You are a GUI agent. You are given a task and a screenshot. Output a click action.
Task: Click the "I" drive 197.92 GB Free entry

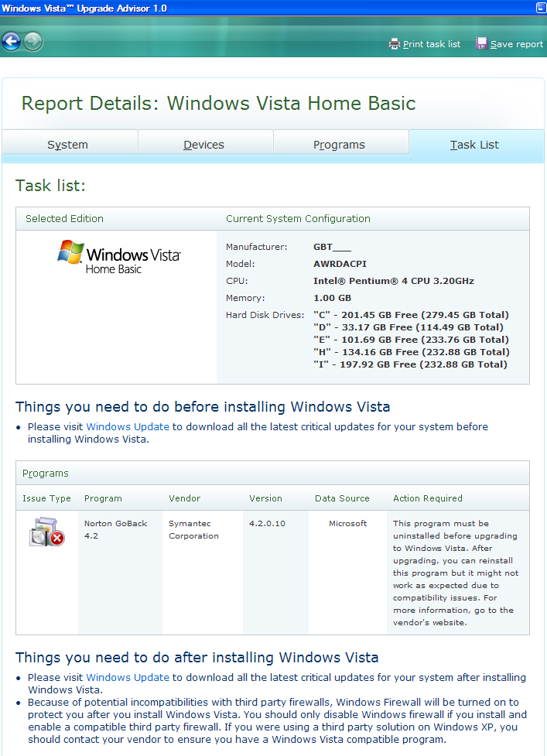410,364
